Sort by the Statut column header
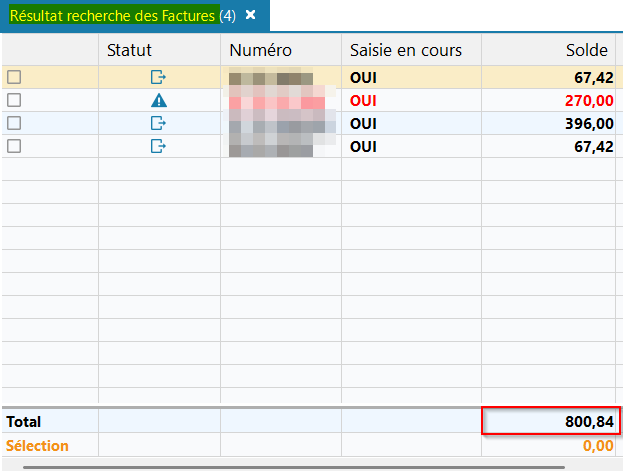Image resolution: width=623 pixels, height=471 pixels. coord(158,50)
